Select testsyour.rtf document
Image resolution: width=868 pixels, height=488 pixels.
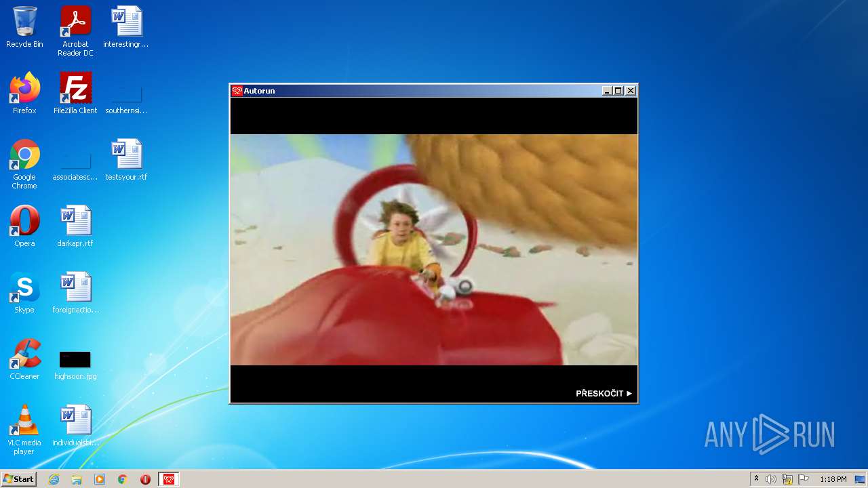click(126, 160)
